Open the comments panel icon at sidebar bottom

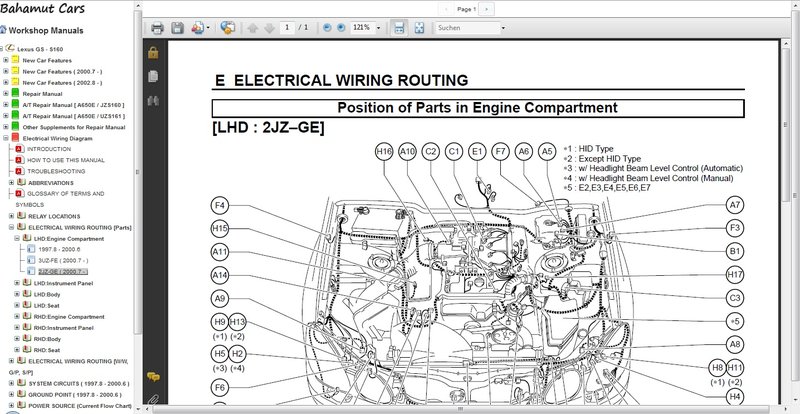click(153, 376)
